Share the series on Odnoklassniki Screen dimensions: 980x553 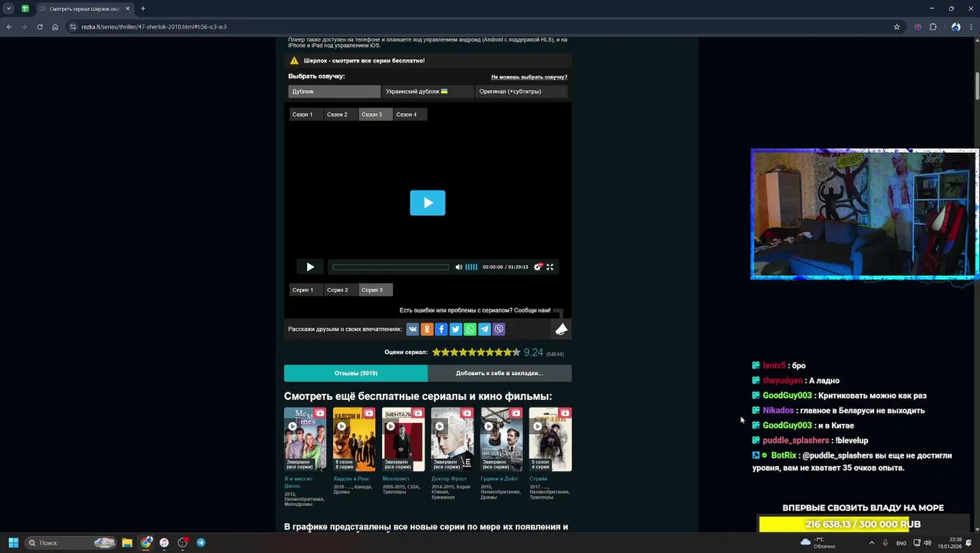point(427,329)
